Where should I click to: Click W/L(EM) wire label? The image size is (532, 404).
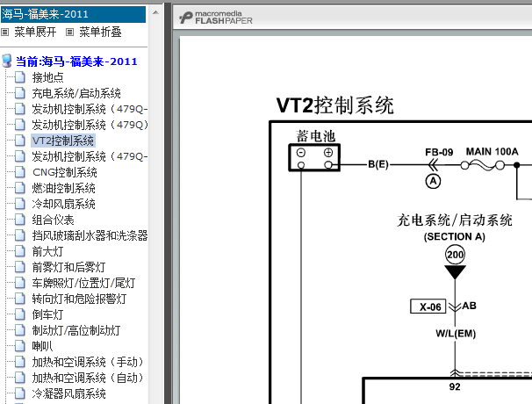tap(456, 334)
